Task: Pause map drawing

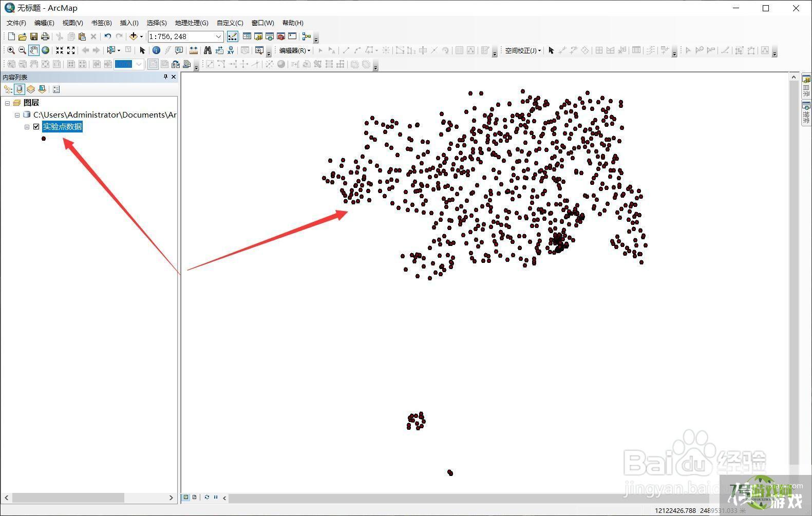Action: [216, 497]
